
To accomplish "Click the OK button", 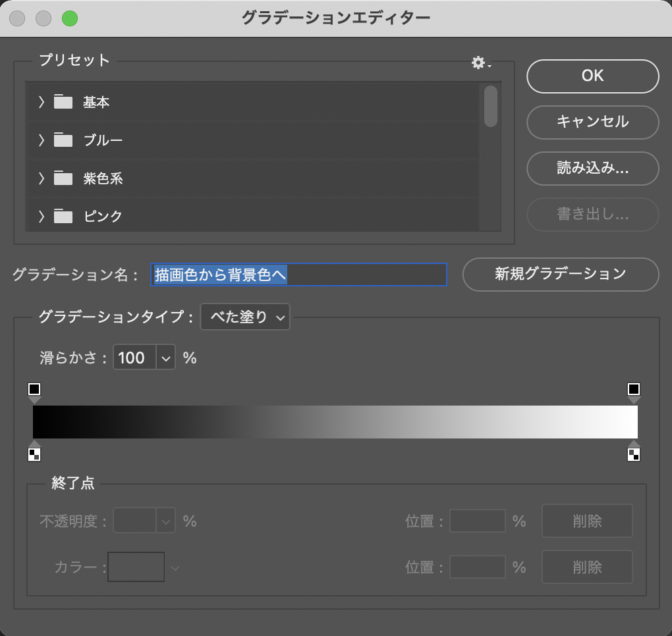I will coord(592,76).
